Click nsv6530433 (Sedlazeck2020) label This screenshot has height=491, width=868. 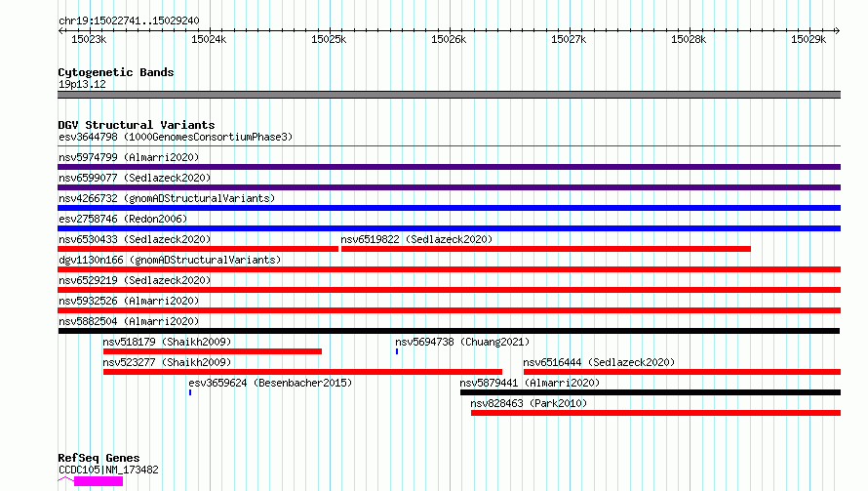[135, 239]
